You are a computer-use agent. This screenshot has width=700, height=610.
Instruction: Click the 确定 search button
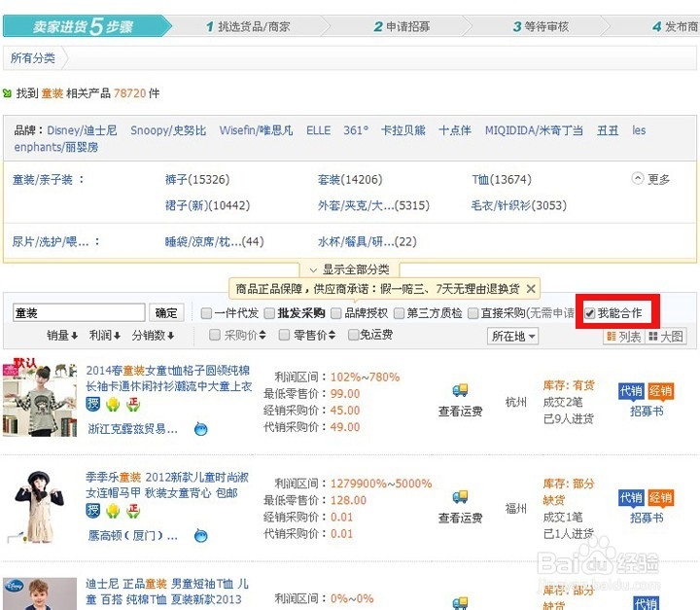point(166,313)
